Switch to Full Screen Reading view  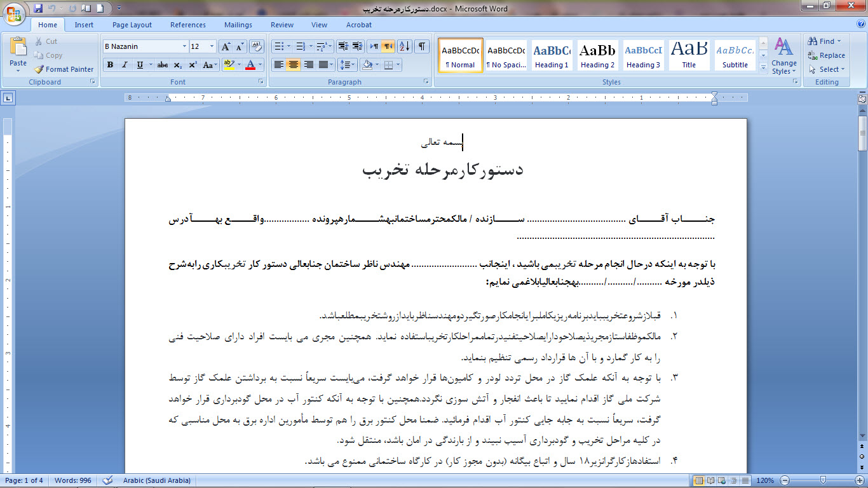tap(712, 480)
